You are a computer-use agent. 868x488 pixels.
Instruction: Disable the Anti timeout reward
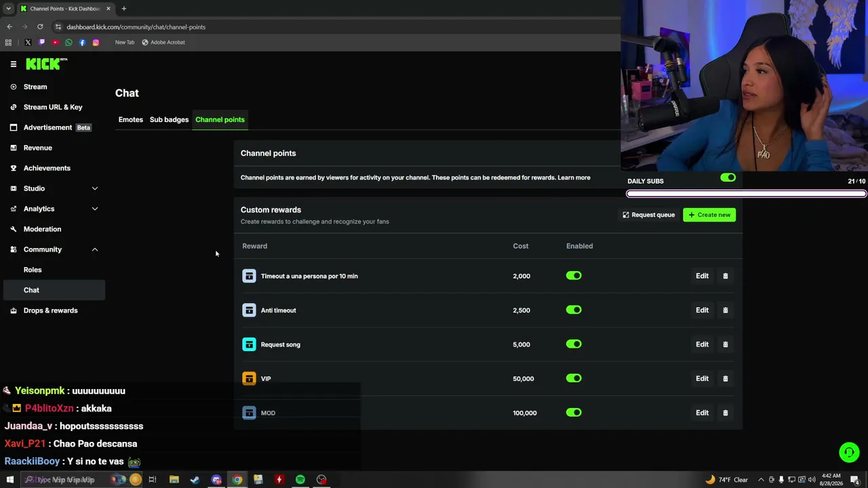(574, 310)
